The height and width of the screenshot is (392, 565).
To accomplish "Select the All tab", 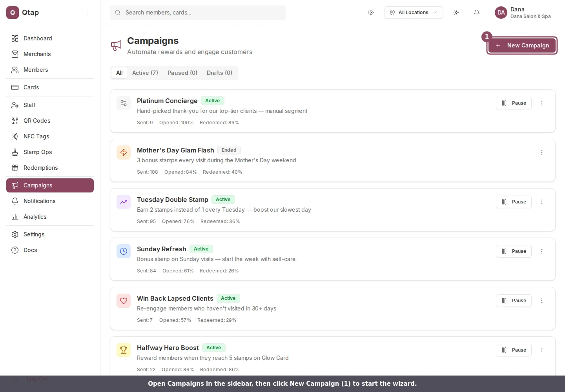I will coord(119,73).
